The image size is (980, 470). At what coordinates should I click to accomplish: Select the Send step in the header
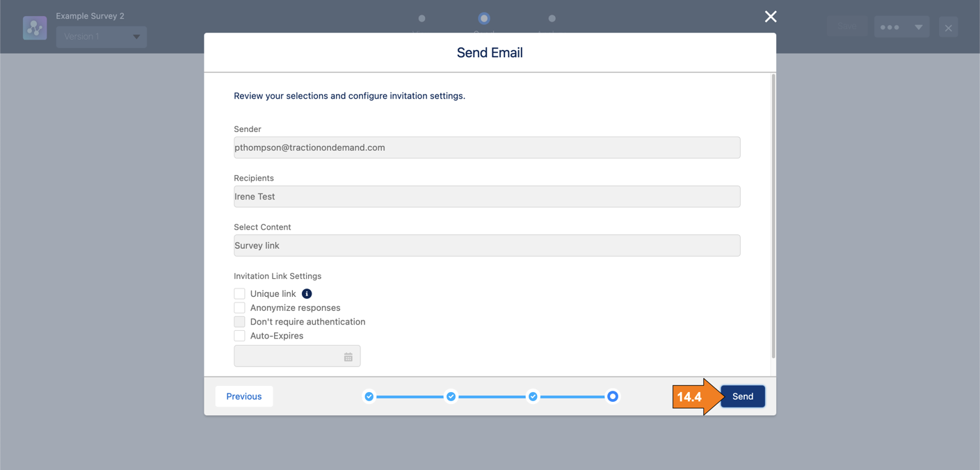(x=484, y=19)
